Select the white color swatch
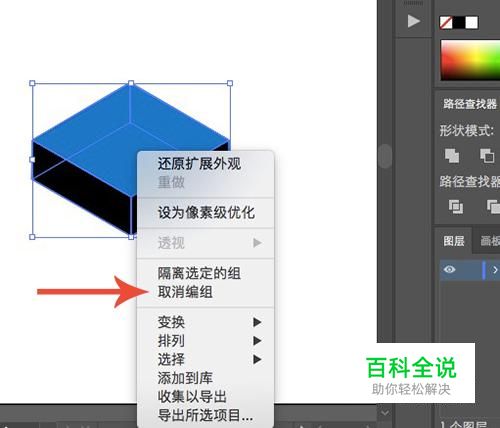The height and width of the screenshot is (428, 500). (x=471, y=23)
